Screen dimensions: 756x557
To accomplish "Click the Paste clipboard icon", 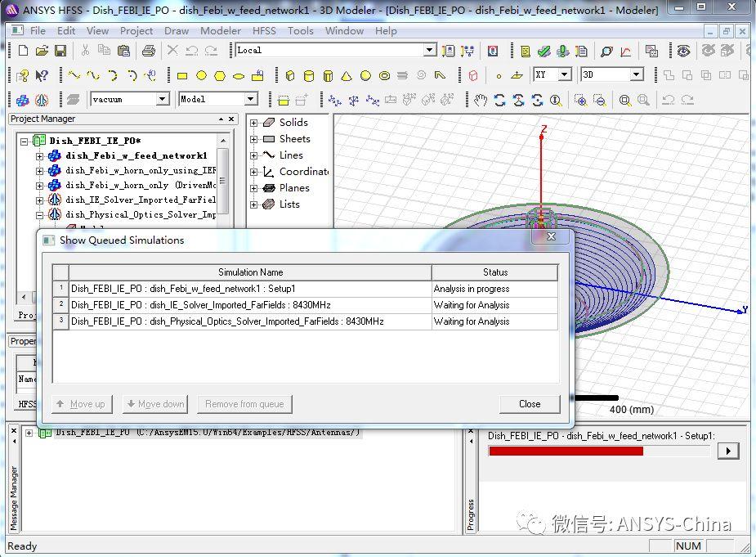I will 124,50.
